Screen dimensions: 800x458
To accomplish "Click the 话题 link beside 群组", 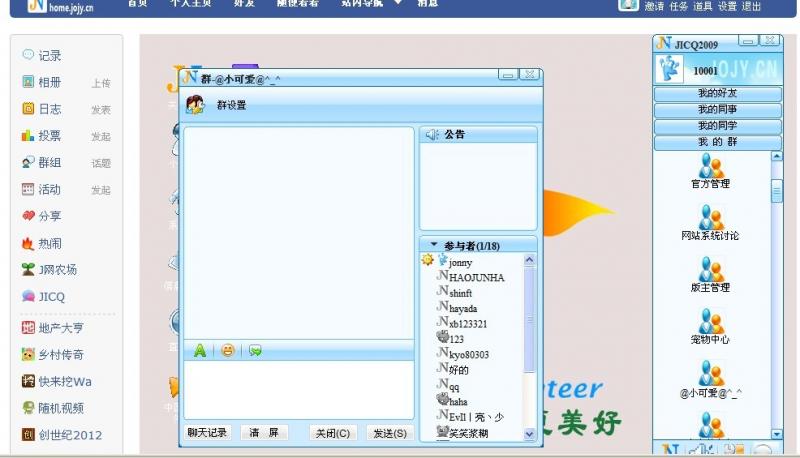I will (101, 163).
